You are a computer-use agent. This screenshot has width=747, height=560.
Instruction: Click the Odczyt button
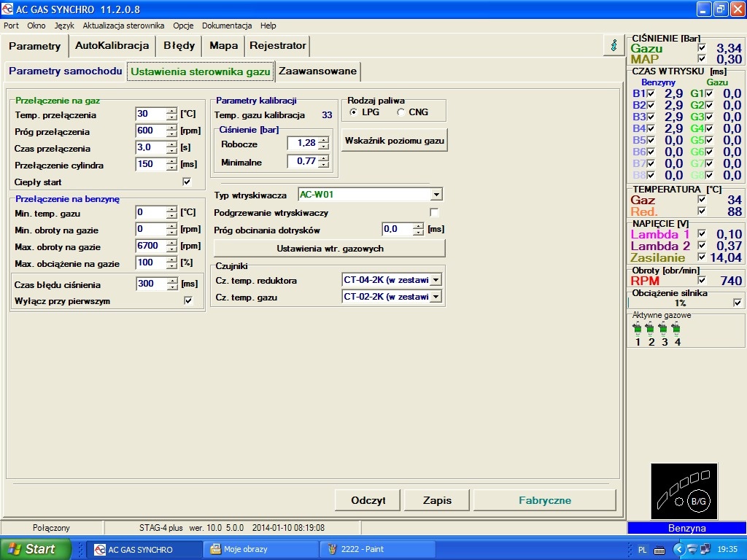click(368, 500)
